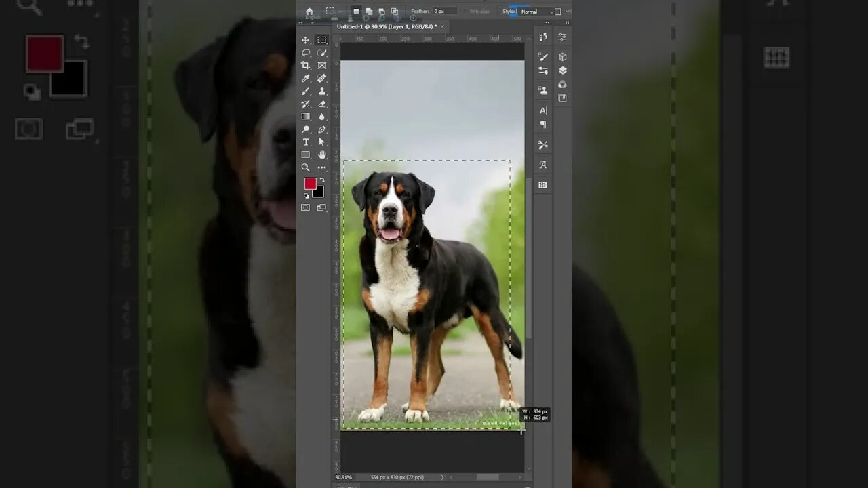Choose Subtract from Selection mode
Viewport: 868px width, 488px height.
tap(382, 12)
